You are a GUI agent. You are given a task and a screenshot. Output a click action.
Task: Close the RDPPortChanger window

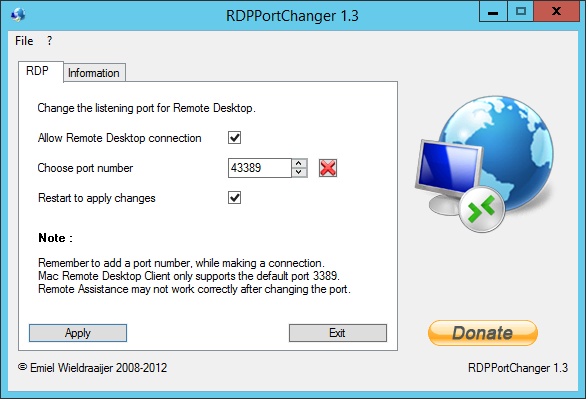pyautogui.click(x=556, y=12)
